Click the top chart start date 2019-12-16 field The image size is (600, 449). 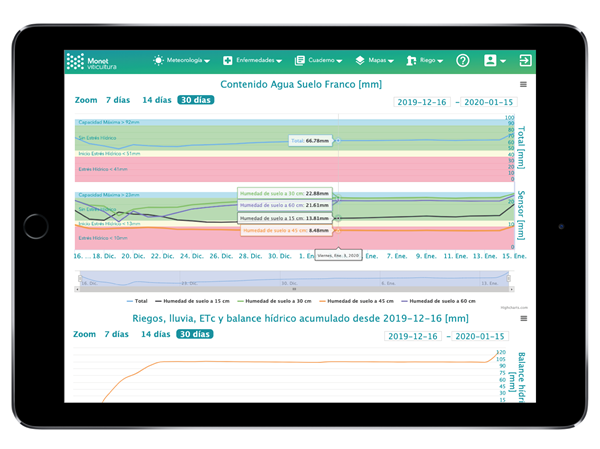422,102
